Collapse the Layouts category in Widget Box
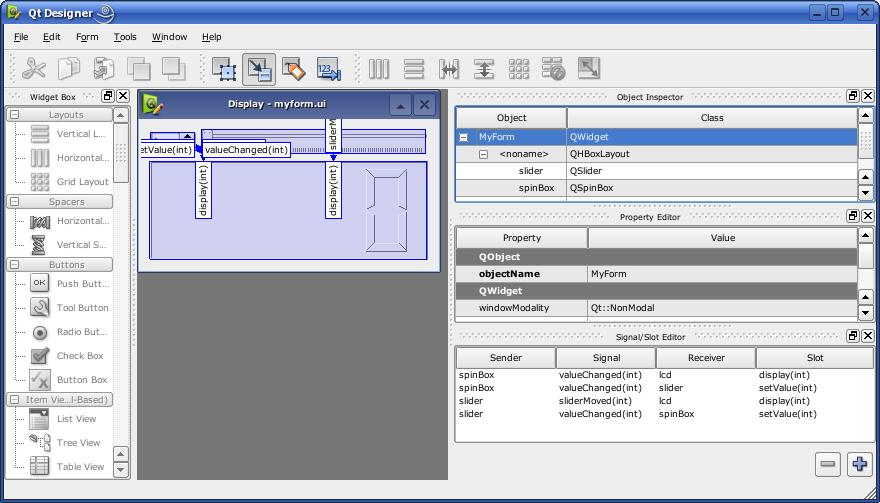The height and width of the screenshot is (503, 880). pyautogui.click(x=15, y=115)
